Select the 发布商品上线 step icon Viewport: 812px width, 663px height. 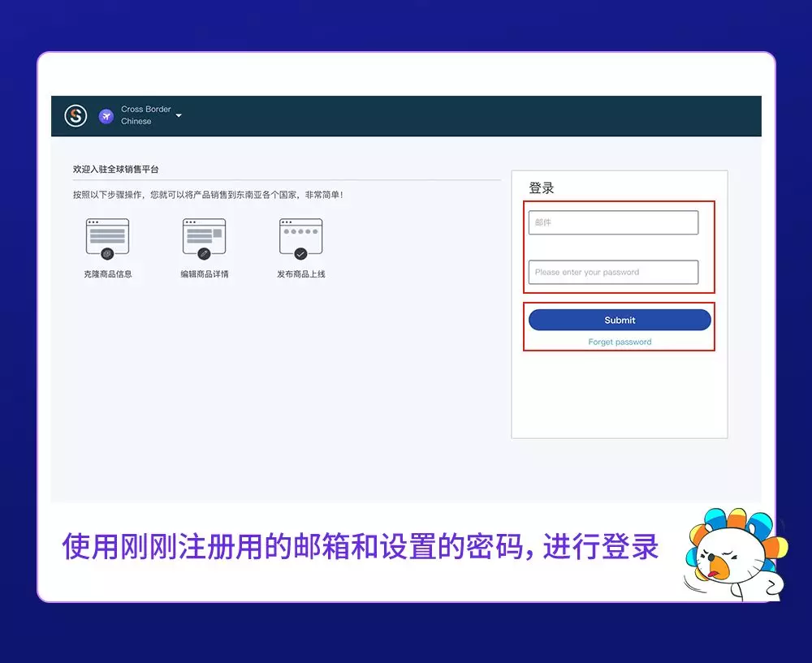pyautogui.click(x=300, y=237)
